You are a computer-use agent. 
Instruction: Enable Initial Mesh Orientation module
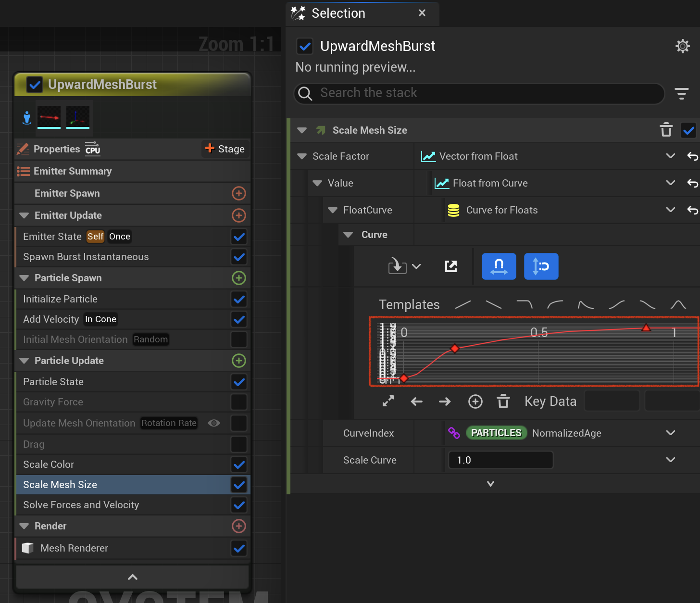click(x=239, y=339)
